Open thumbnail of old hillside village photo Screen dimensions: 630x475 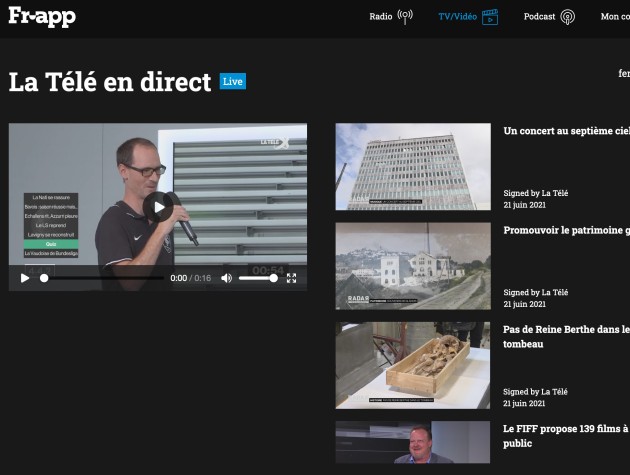pos(413,266)
